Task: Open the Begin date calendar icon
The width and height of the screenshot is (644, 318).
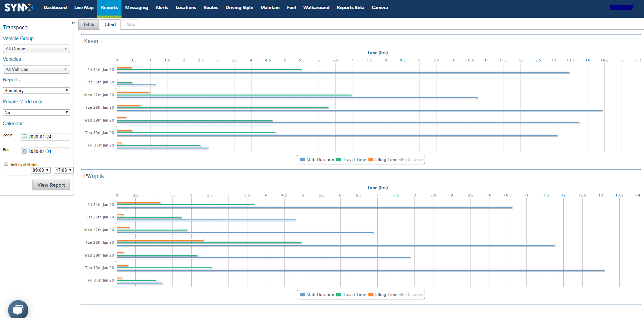Action: pos(24,137)
